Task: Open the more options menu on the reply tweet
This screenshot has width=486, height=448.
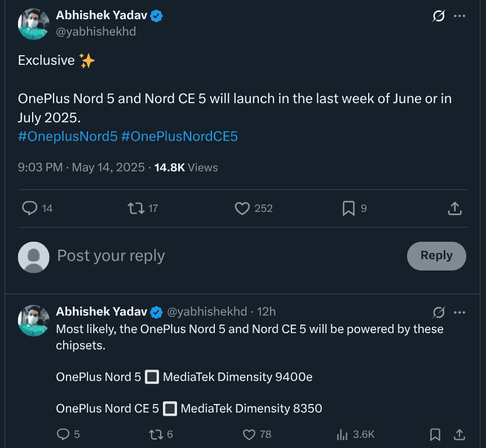Action: pos(460,312)
